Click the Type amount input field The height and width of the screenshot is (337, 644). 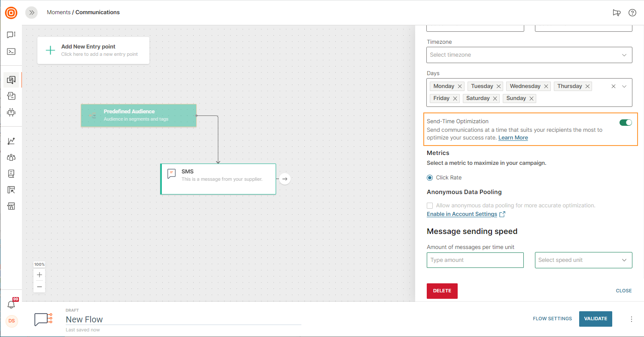(x=475, y=260)
